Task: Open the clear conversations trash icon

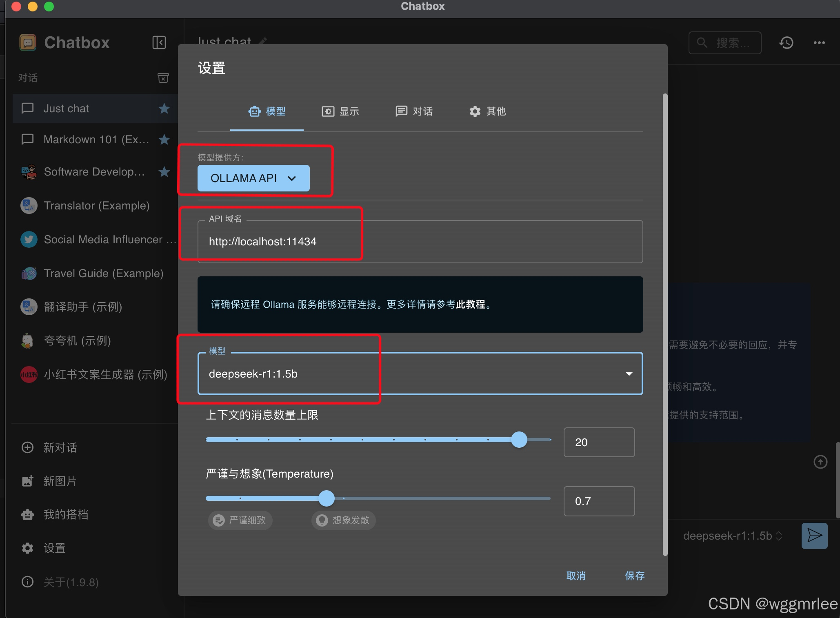Action: point(163,78)
